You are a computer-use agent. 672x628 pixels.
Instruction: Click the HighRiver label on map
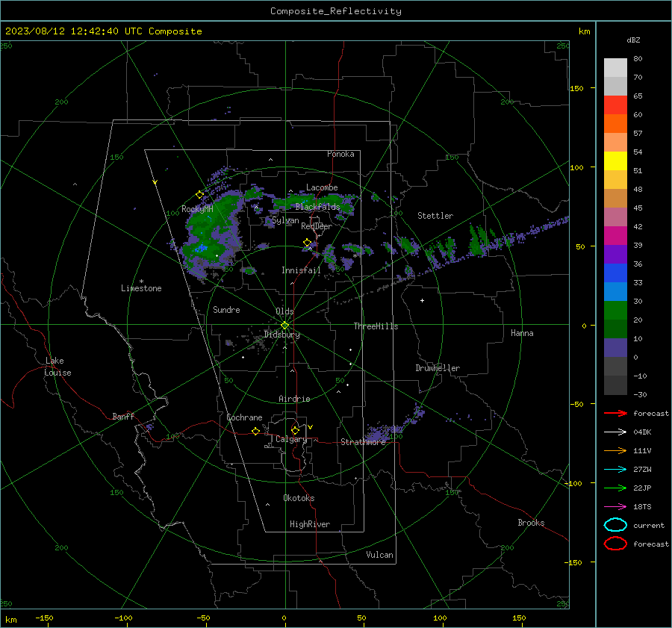pyautogui.click(x=310, y=524)
